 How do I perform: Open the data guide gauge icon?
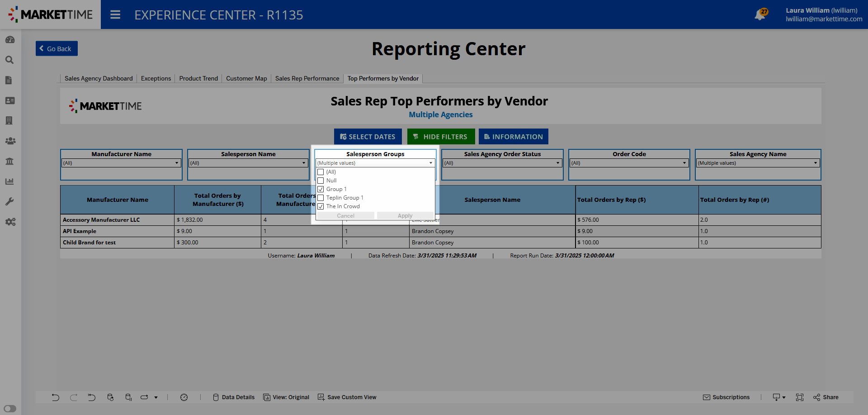point(184,397)
